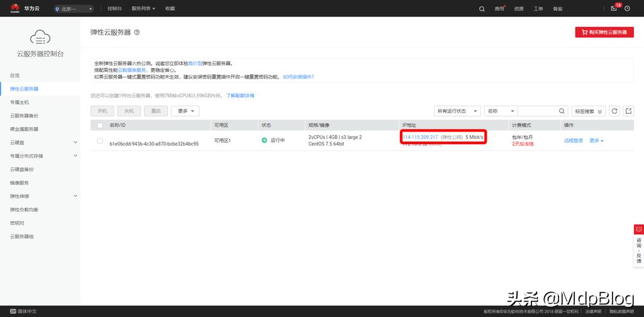Follow the 云数据库服务 link
Image resolution: width=644 pixels, height=317 pixels.
click(132, 70)
